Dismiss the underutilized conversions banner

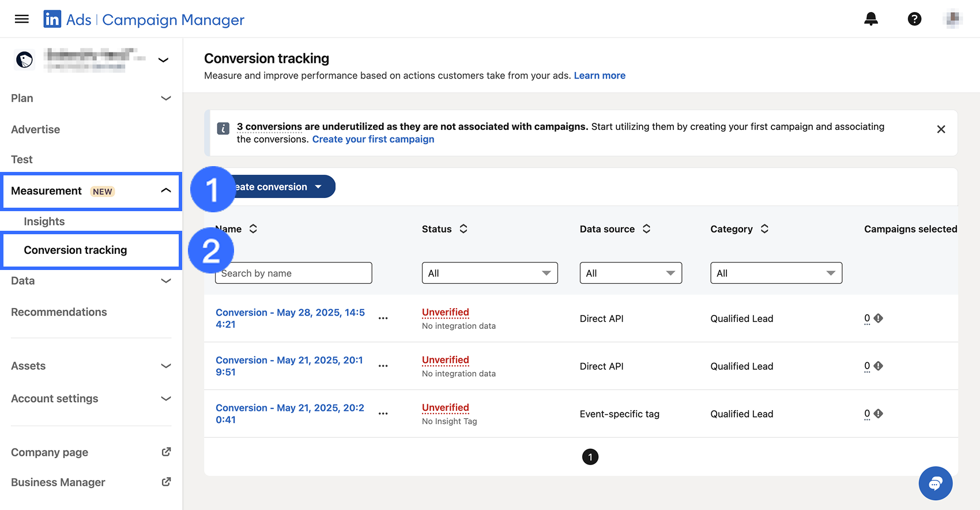point(941,129)
